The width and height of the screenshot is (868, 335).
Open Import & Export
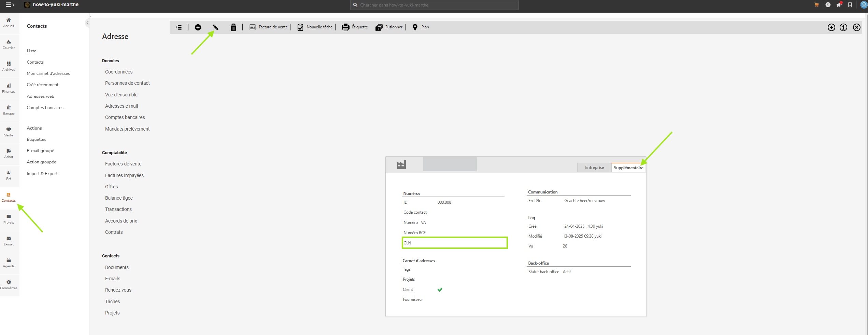42,174
